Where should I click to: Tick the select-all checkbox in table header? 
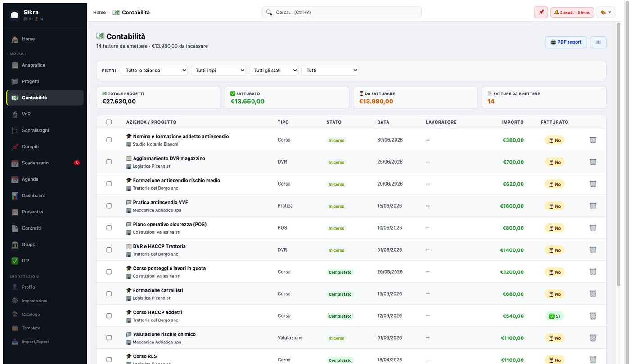(x=109, y=122)
